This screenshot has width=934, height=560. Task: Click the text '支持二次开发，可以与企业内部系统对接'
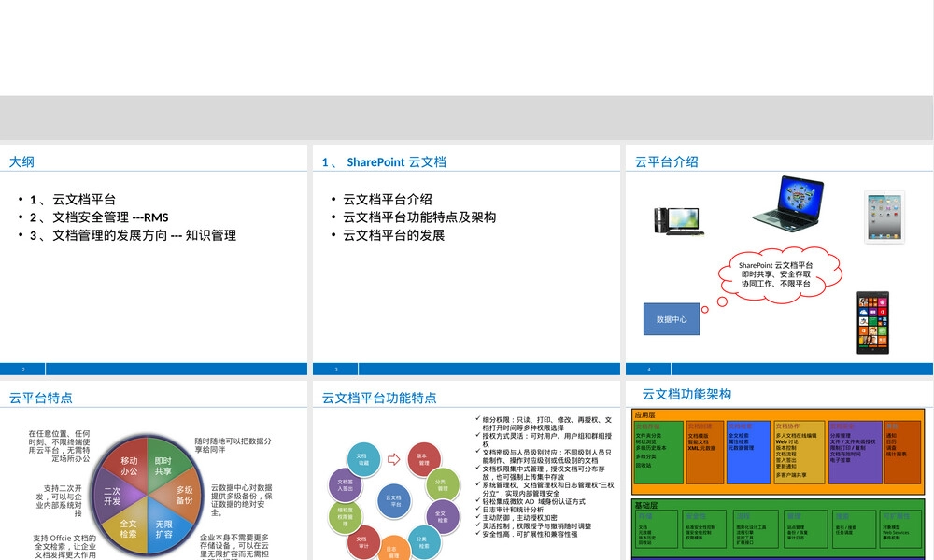[58, 500]
